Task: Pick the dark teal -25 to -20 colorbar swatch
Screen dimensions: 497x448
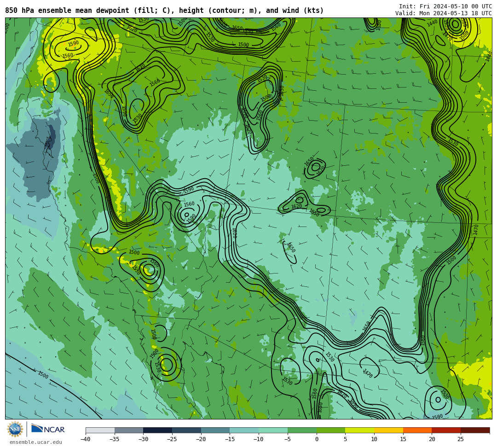Action: click(x=186, y=430)
